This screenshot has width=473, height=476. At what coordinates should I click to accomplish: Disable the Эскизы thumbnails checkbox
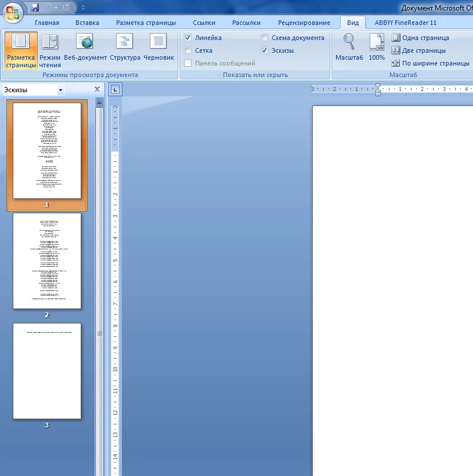click(265, 50)
